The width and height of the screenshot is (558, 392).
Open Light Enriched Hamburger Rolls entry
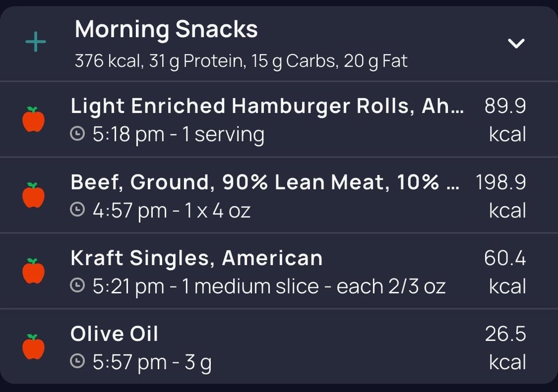click(279, 119)
